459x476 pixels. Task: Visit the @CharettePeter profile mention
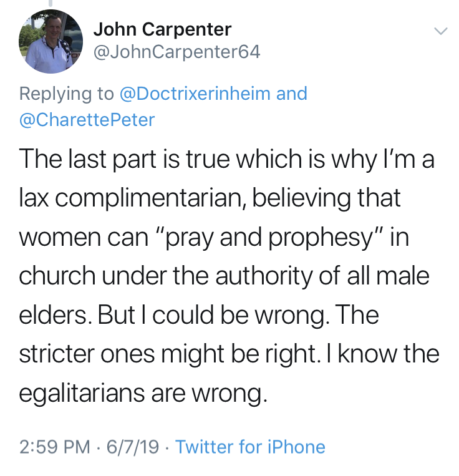tap(87, 119)
